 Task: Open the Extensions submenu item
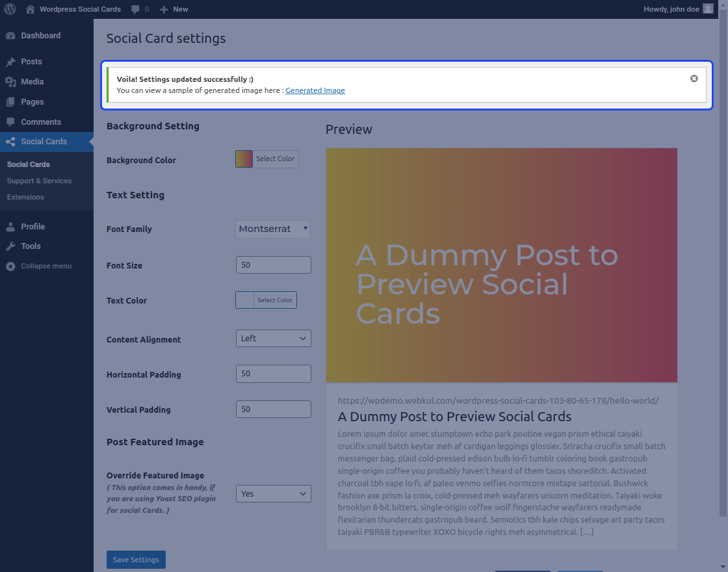25,197
